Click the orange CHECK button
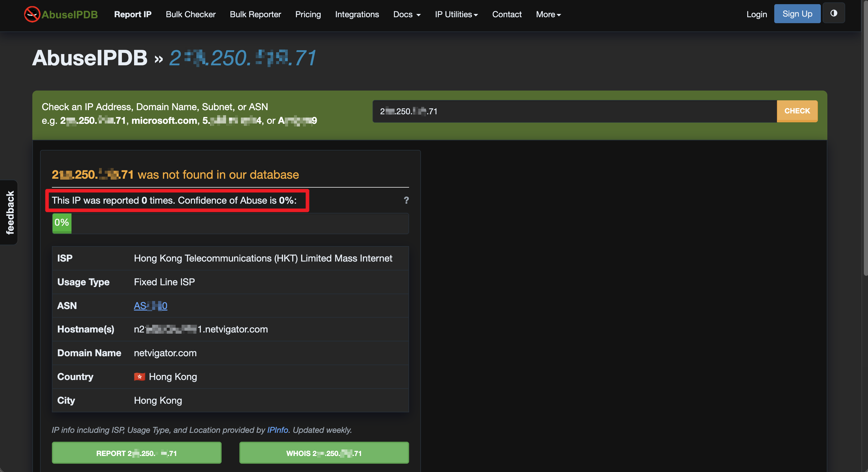Viewport: 868px width, 472px height. click(x=797, y=111)
